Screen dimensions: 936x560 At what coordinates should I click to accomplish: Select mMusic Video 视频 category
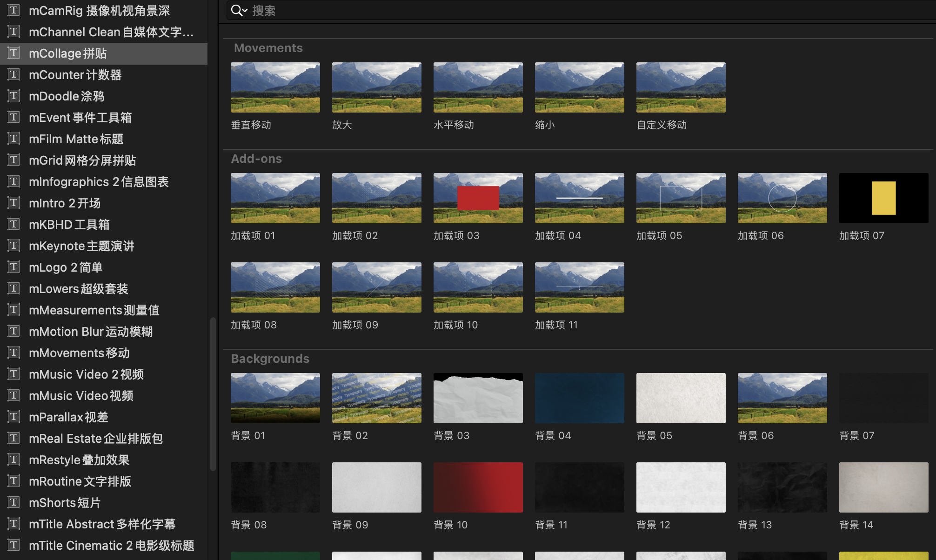(104, 396)
